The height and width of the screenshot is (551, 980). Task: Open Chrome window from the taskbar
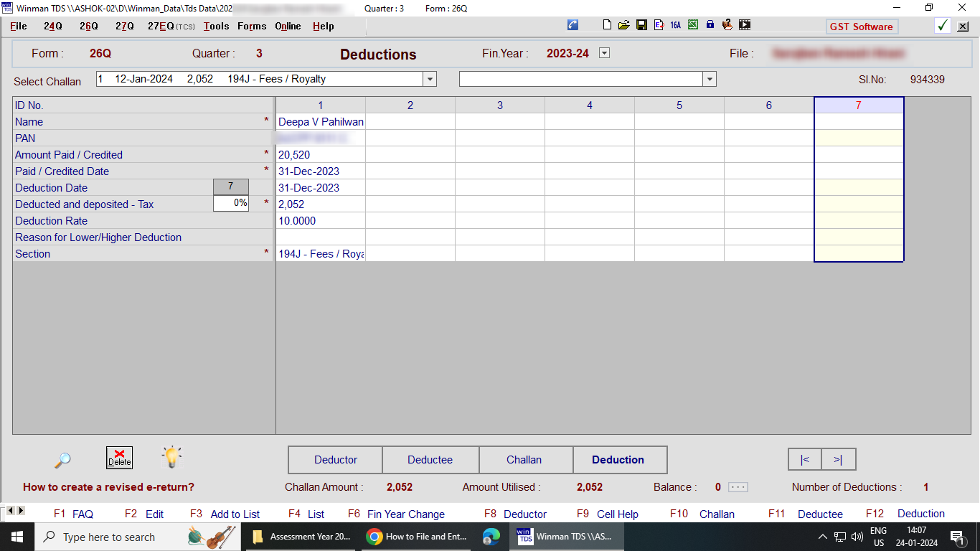pos(418,537)
